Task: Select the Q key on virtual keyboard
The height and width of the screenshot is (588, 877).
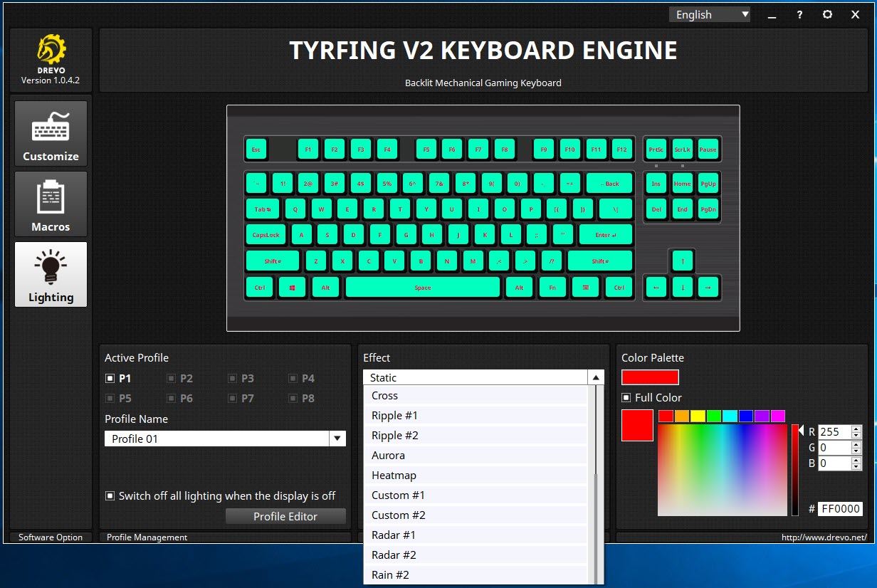Action: pyautogui.click(x=295, y=209)
